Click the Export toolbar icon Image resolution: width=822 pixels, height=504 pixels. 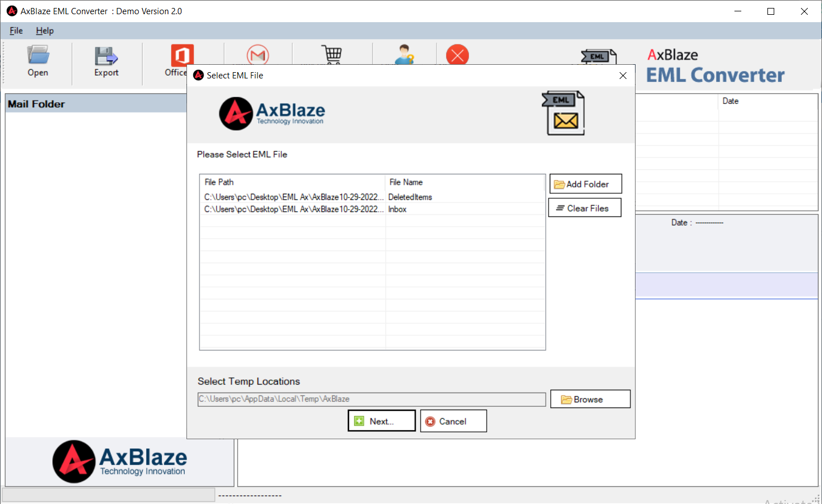[x=106, y=61]
